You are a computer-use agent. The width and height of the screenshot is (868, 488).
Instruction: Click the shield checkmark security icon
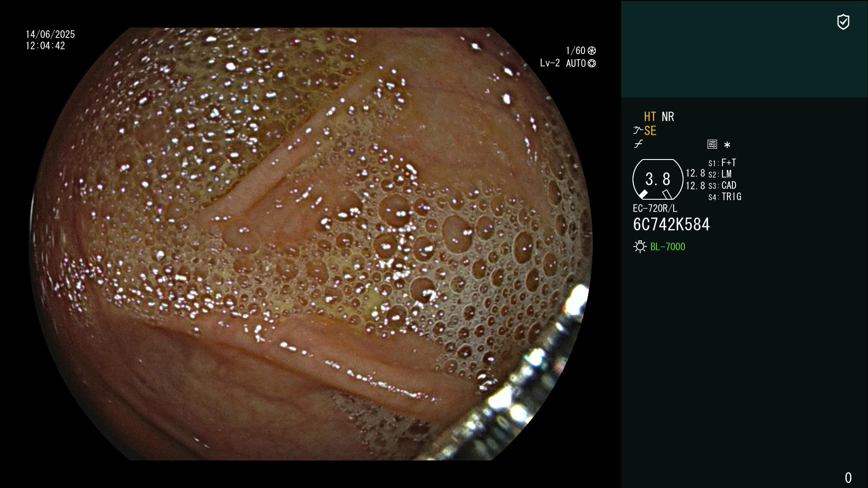click(x=843, y=22)
